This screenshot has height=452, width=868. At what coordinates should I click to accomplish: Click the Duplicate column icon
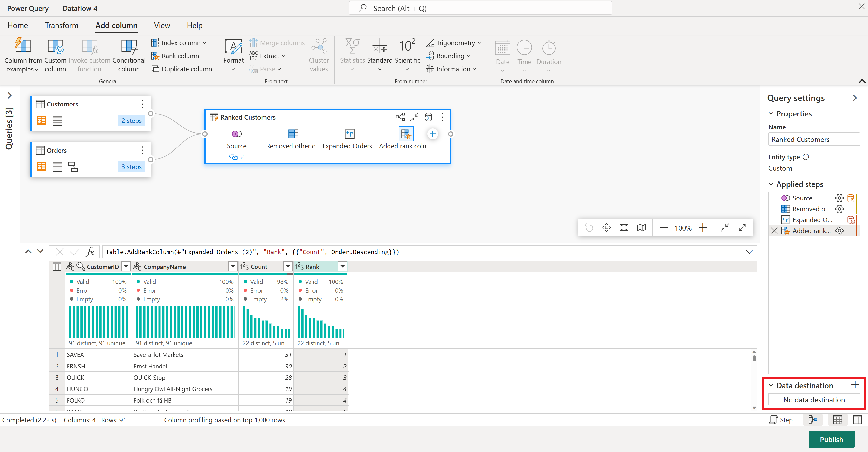pyautogui.click(x=155, y=69)
